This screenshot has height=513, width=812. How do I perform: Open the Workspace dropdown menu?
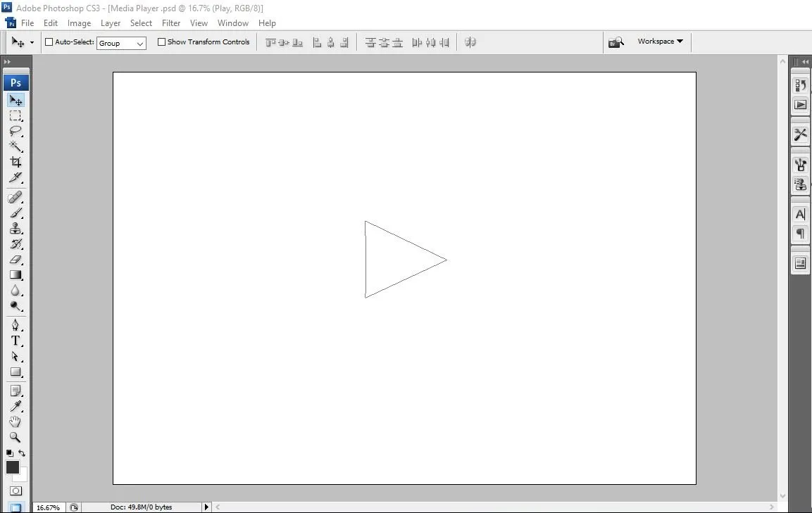[661, 42]
